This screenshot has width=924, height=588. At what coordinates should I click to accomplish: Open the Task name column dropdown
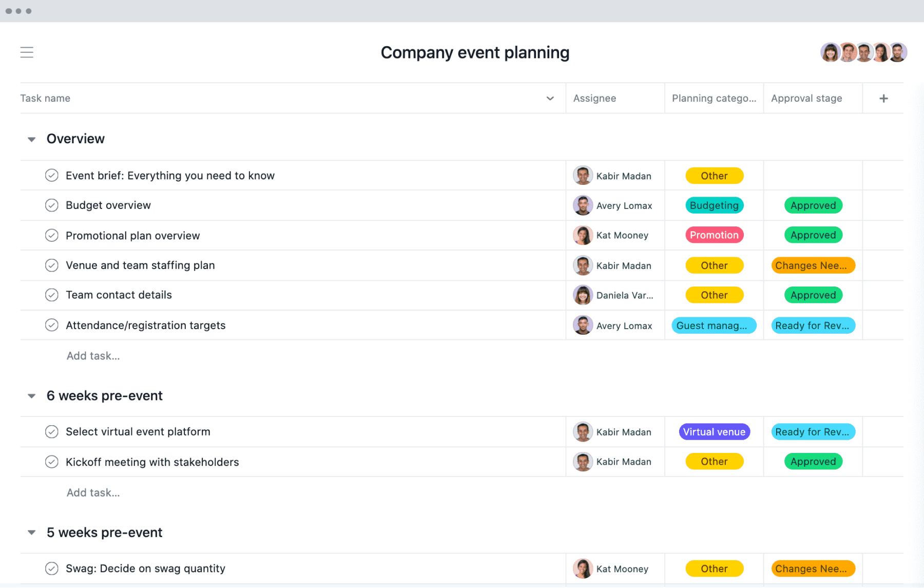(x=550, y=99)
